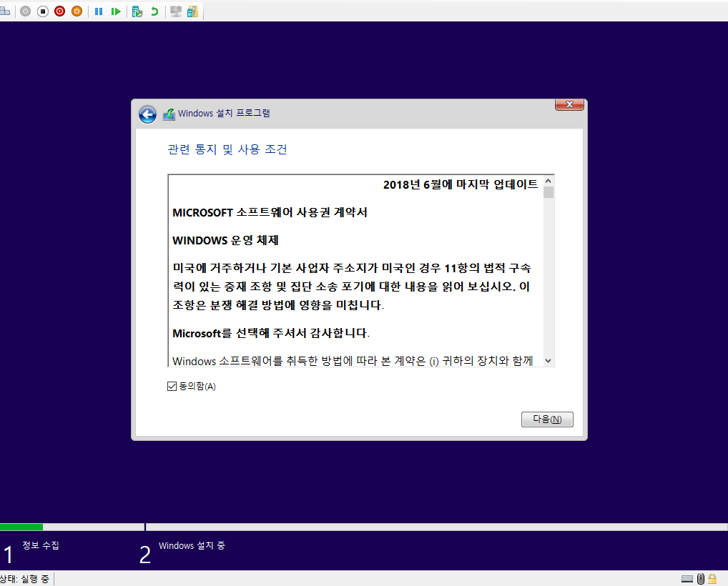Click the keyboard status icon

pos(687,579)
